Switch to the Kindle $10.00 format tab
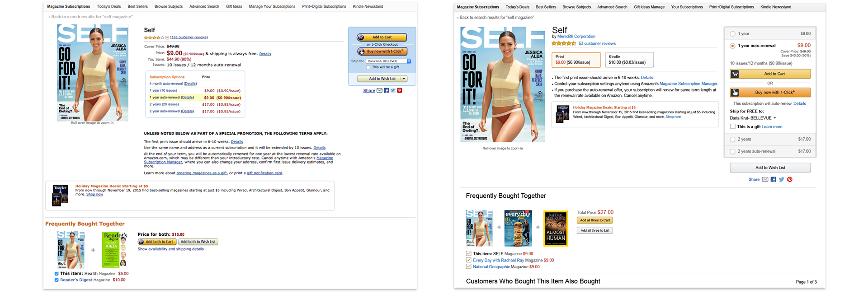 pos(629,60)
